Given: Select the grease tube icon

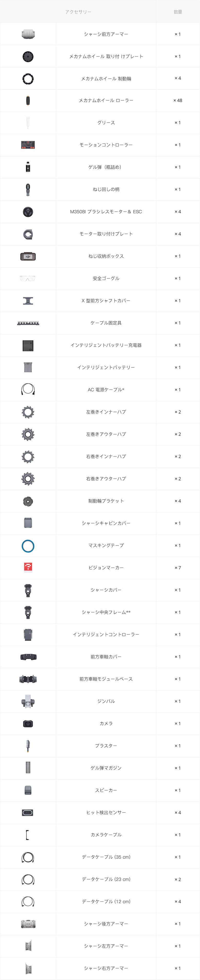Looking at the screenshot, I should (28, 123).
